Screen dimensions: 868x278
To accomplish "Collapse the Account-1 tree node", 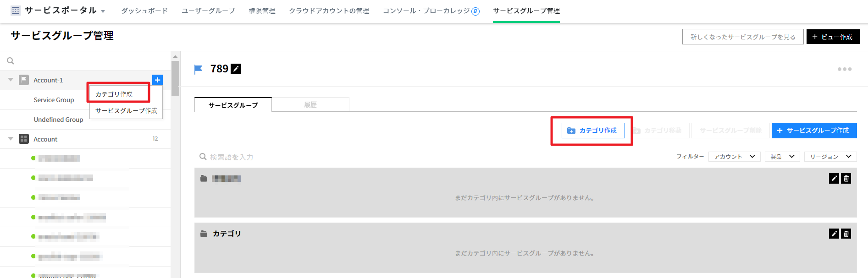I will coord(11,80).
